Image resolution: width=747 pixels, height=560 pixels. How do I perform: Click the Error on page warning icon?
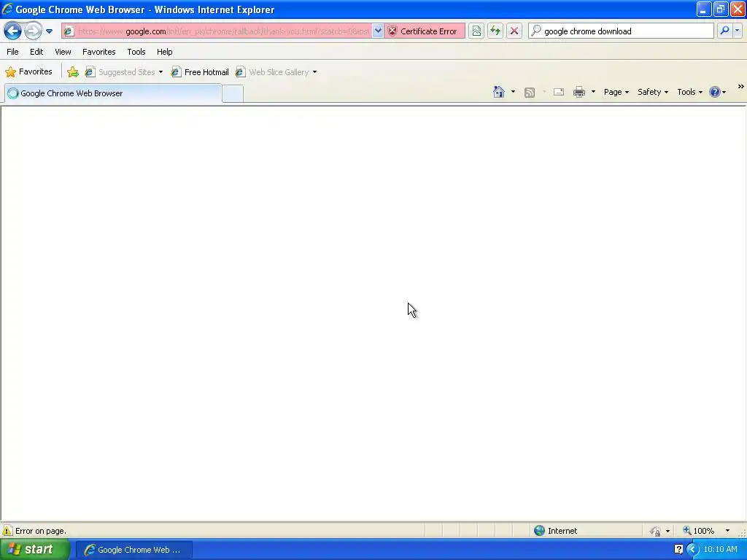tap(7, 531)
